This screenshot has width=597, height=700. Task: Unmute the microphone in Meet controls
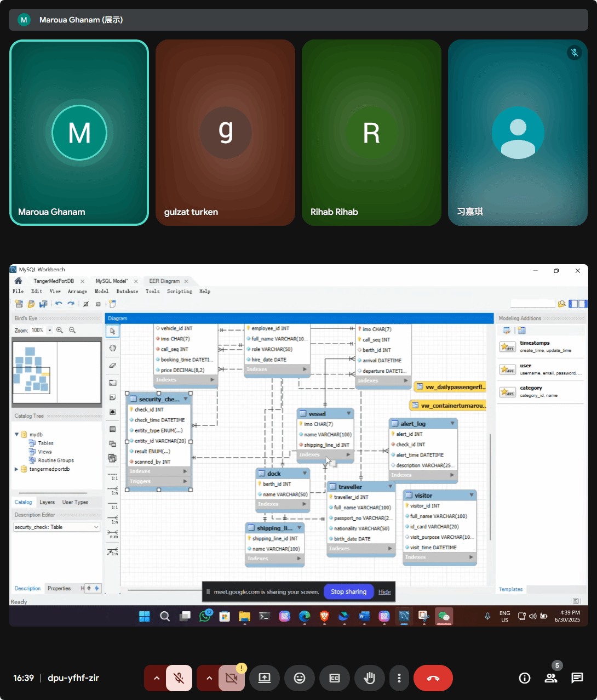point(179,678)
